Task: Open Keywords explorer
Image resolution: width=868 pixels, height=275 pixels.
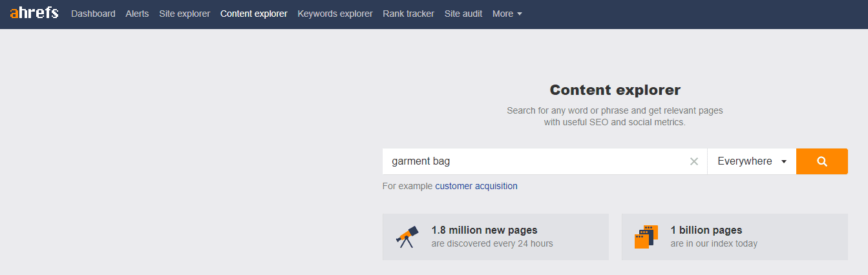Action: point(335,14)
